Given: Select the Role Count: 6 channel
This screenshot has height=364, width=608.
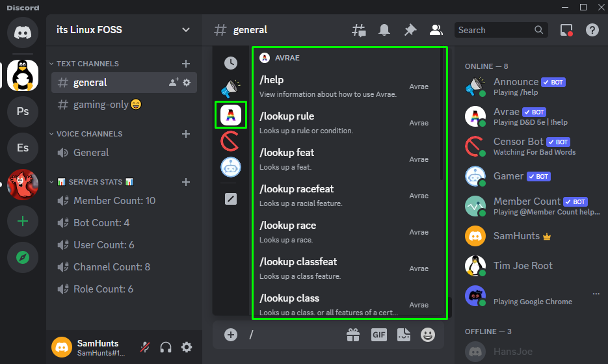Looking at the screenshot, I should pos(124,289).
